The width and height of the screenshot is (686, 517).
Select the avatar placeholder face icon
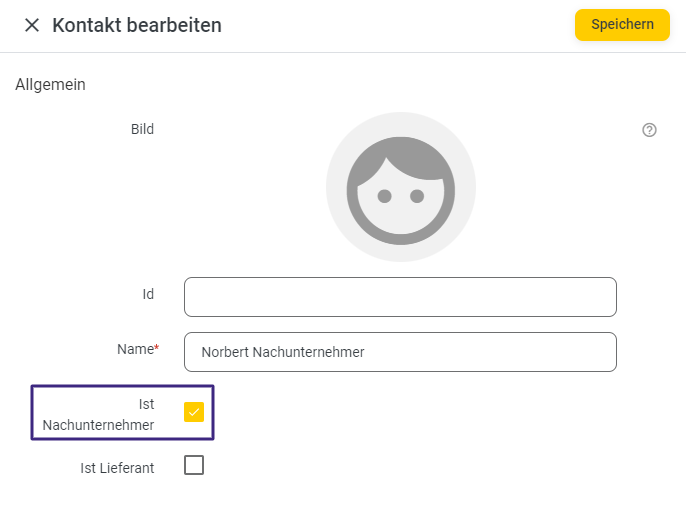pos(401,191)
